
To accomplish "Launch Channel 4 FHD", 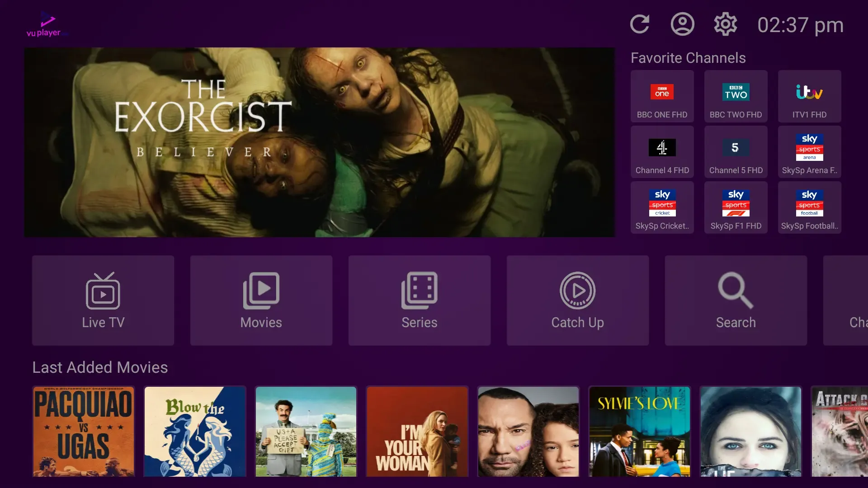I will pos(662,152).
